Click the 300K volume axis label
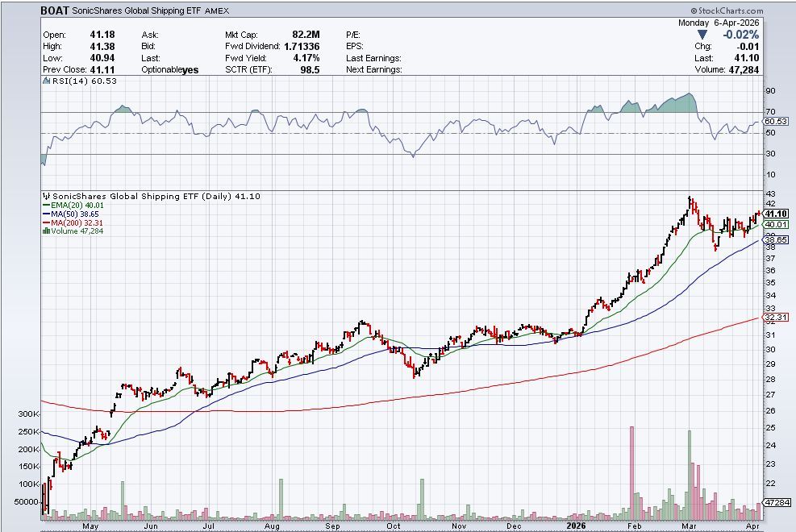Image resolution: width=796 pixels, height=532 pixels. point(28,414)
